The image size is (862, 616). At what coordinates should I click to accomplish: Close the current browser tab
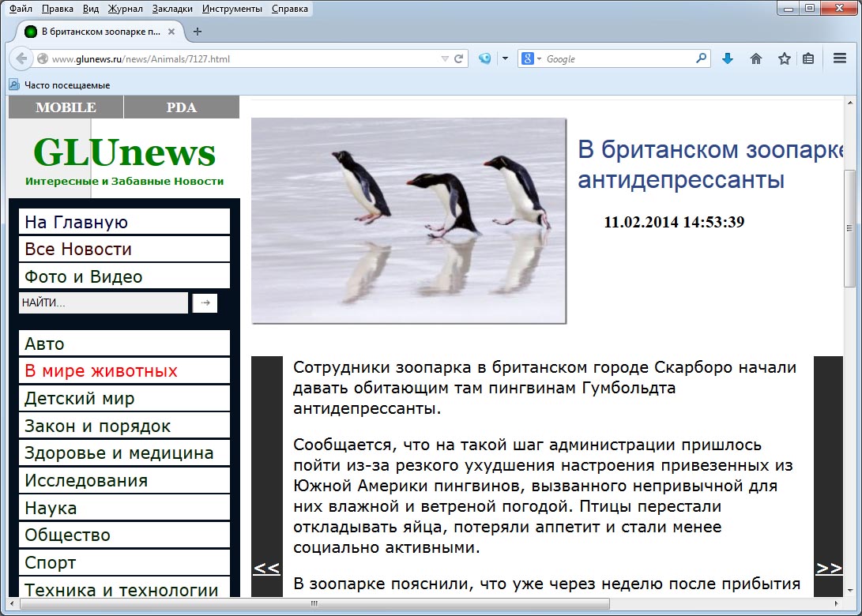[x=171, y=32]
